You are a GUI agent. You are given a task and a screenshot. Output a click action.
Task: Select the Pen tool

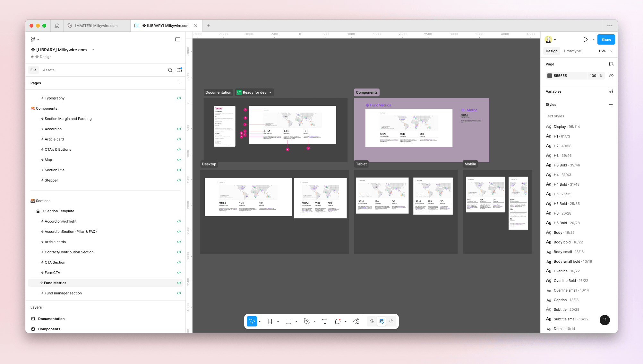click(x=307, y=321)
